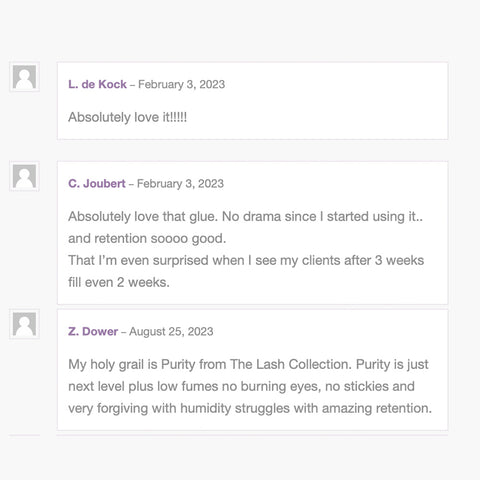This screenshot has height=480, width=480.
Task: Click the "and retention soooo good." line
Action: tap(147, 239)
